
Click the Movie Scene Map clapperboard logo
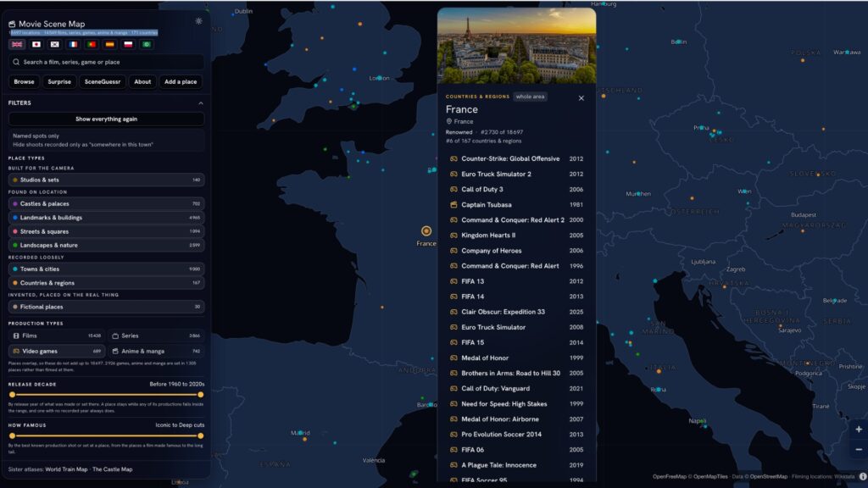[x=12, y=24]
